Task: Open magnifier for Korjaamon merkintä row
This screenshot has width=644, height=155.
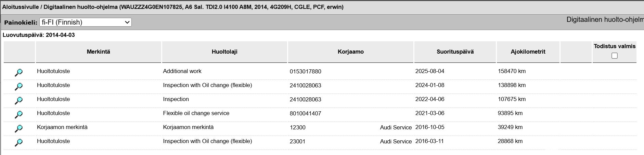Action: pyautogui.click(x=18, y=129)
